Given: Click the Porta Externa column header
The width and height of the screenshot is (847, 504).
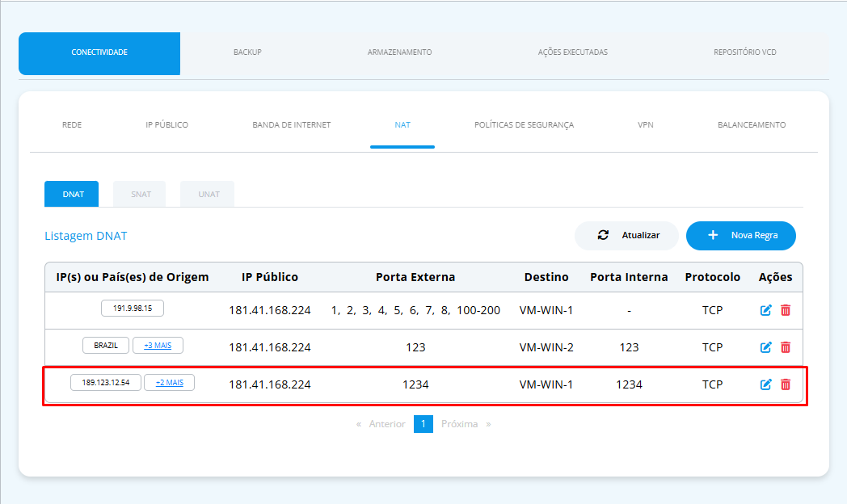Looking at the screenshot, I should [x=415, y=277].
